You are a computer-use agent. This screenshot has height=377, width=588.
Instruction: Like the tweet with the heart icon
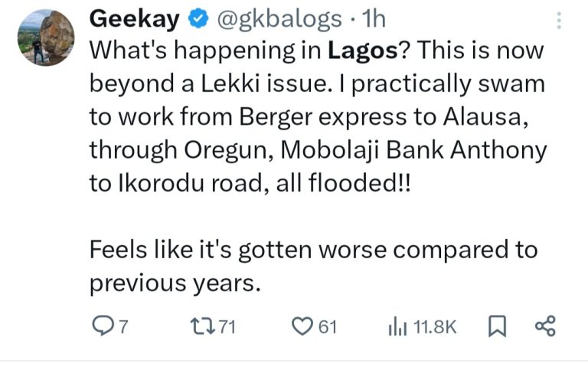point(304,327)
